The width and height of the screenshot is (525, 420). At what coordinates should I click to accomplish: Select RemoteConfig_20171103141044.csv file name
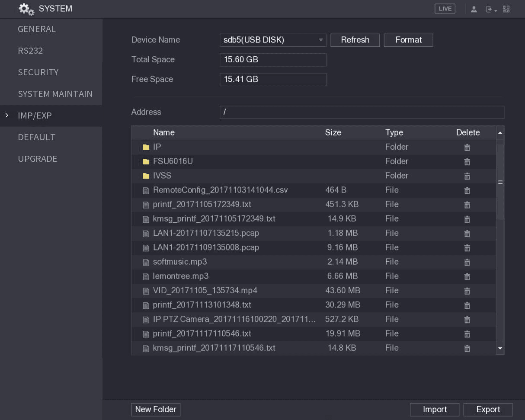pos(221,190)
